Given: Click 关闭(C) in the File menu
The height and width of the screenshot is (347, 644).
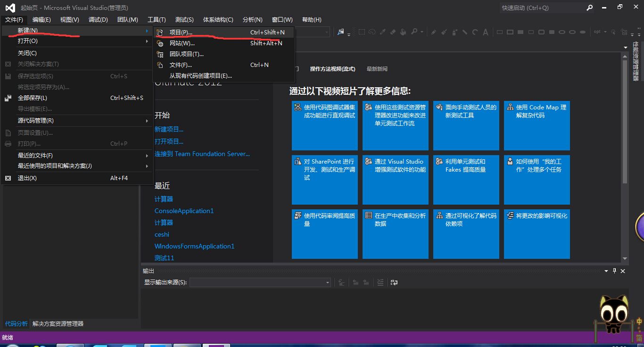Looking at the screenshot, I should click(77, 53).
